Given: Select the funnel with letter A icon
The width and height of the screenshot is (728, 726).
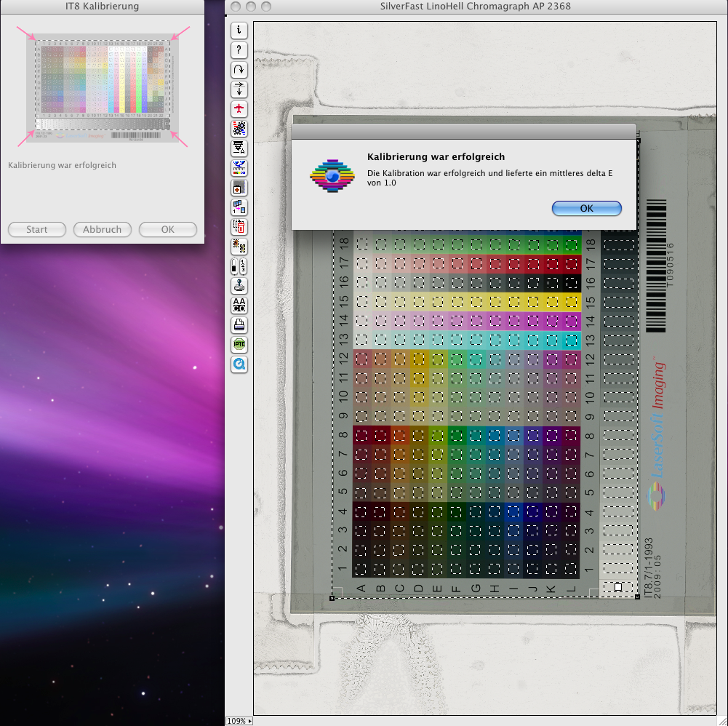Looking at the screenshot, I should [x=239, y=148].
